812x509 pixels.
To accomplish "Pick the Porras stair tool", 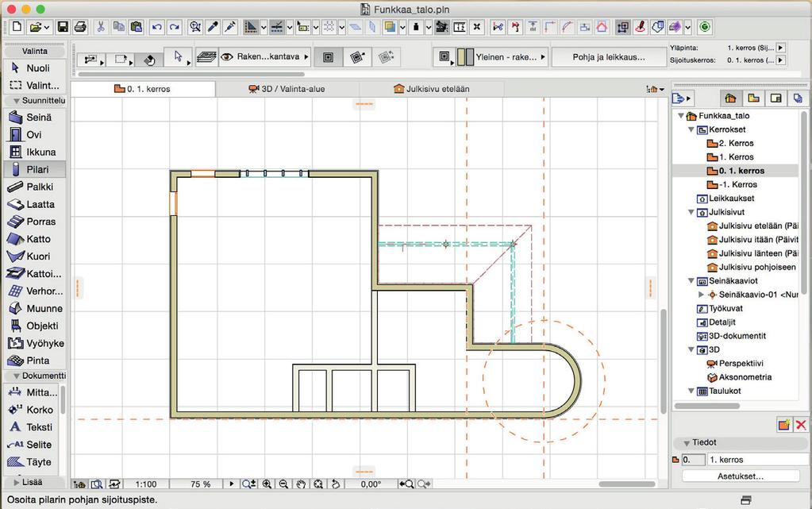I will 35,222.
